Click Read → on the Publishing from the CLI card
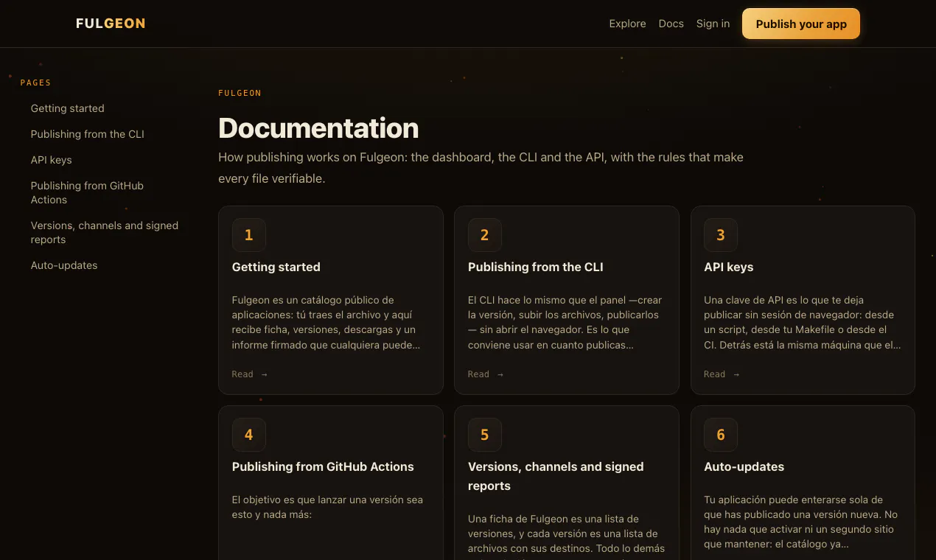The width and height of the screenshot is (936, 560). 485,374
